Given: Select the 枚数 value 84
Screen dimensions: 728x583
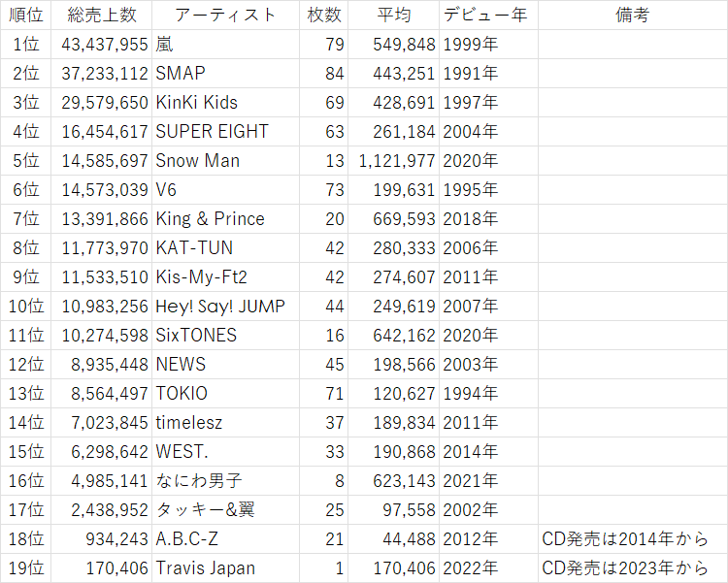Looking at the screenshot, I should (323, 74).
